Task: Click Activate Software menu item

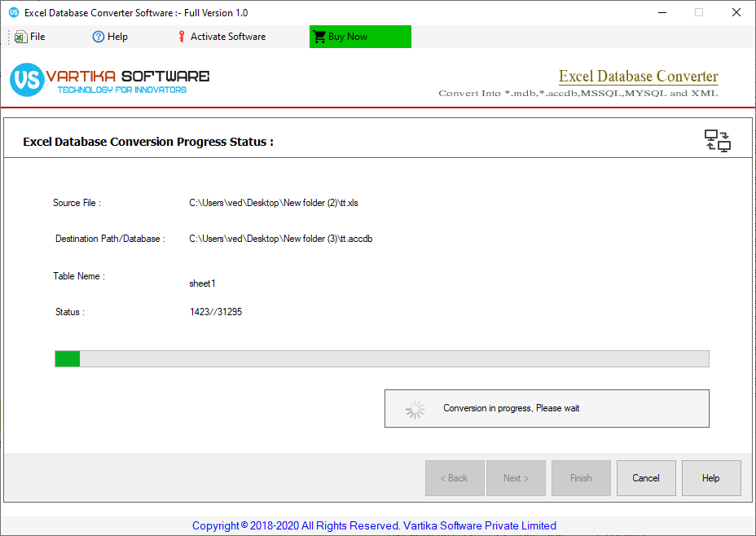Action: point(222,37)
